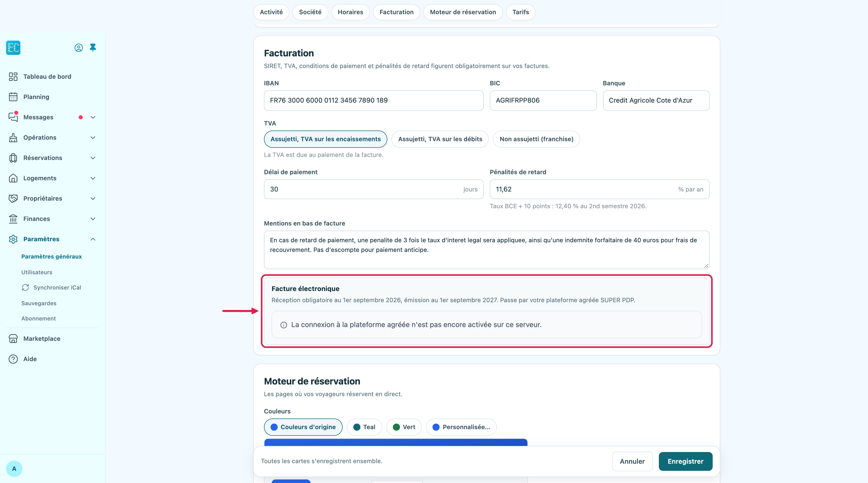Choose the Vert color theme
The image size is (868, 483).
coord(404,427)
